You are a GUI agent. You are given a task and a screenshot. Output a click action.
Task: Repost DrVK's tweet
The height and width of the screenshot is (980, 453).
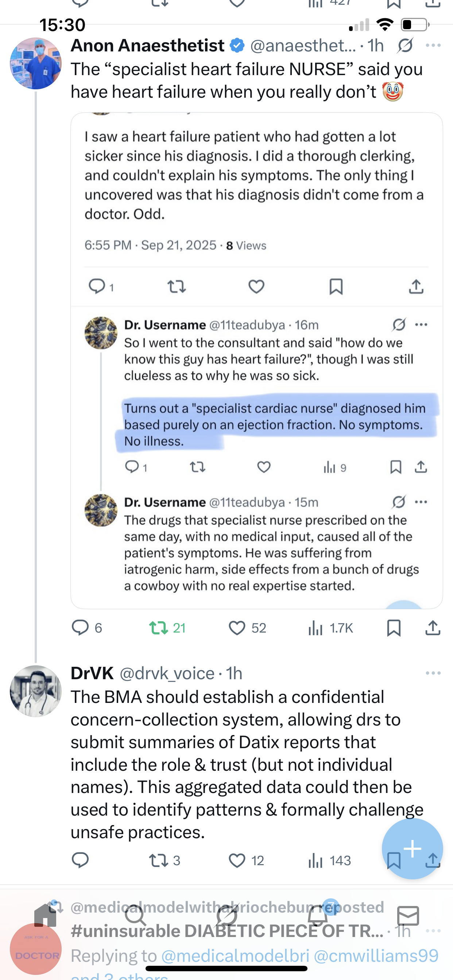(x=159, y=860)
